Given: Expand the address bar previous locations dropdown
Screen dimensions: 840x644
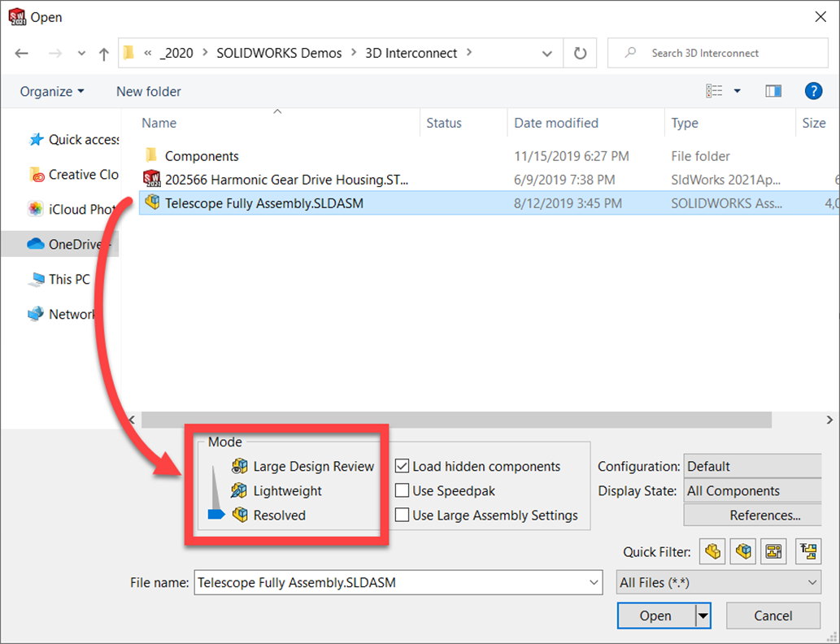Looking at the screenshot, I should click(x=547, y=53).
